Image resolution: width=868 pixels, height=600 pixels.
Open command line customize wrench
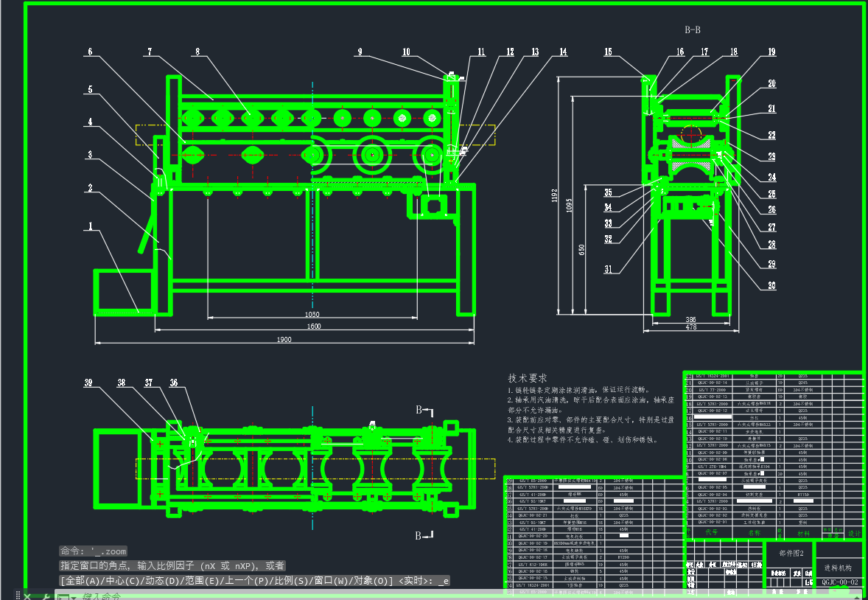46,596
